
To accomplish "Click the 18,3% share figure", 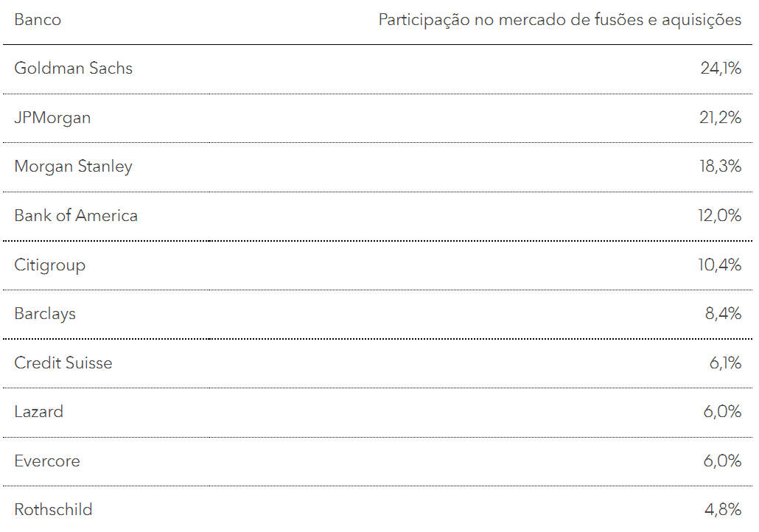I will click(720, 167).
